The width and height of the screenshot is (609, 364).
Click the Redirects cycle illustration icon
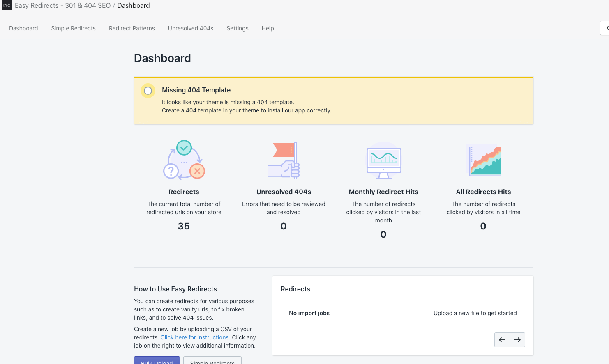(x=184, y=160)
